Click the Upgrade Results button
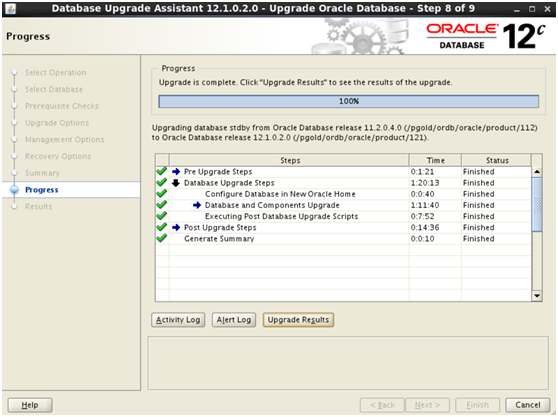This screenshot has height=417, width=558. click(x=298, y=320)
